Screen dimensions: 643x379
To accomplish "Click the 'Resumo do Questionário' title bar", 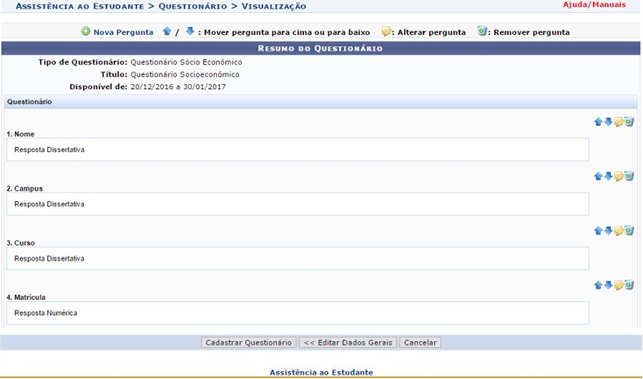I will point(321,48).
